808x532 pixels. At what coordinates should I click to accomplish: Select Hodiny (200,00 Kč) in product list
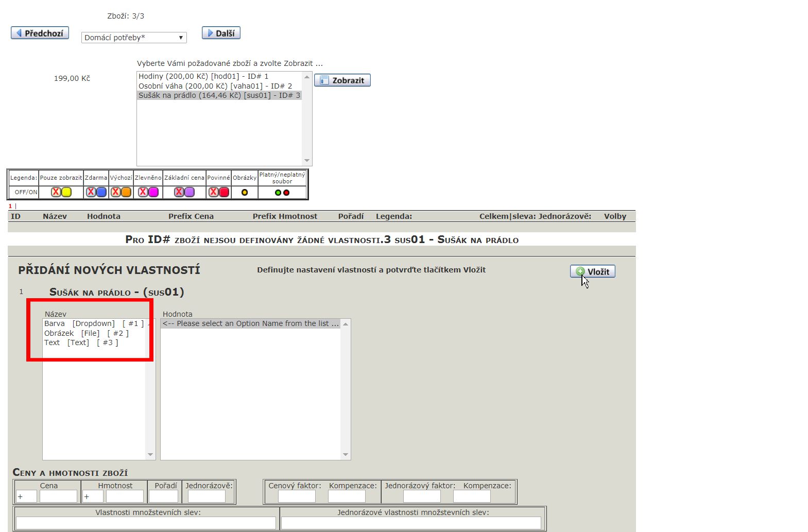[x=203, y=76]
